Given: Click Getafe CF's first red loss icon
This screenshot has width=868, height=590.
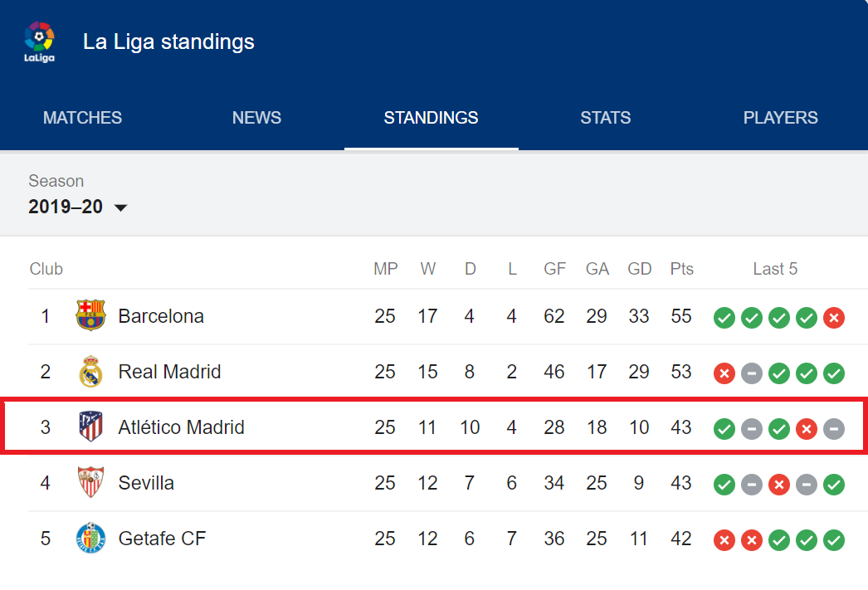Looking at the screenshot, I should (x=724, y=540).
